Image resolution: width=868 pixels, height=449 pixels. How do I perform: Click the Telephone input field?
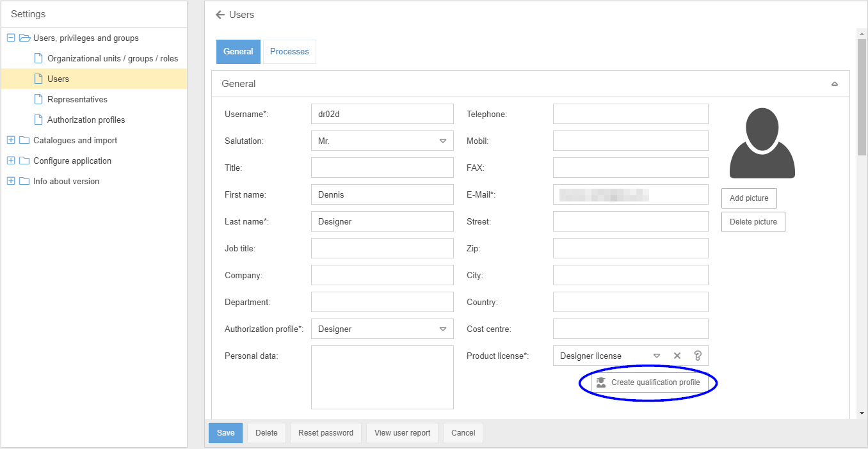631,114
